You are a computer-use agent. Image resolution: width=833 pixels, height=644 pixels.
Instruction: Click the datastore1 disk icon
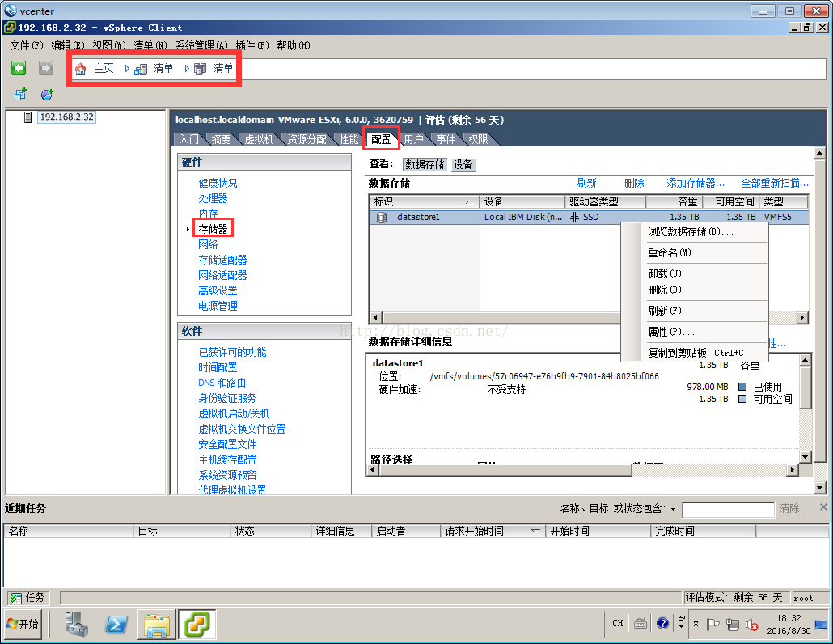tap(382, 218)
